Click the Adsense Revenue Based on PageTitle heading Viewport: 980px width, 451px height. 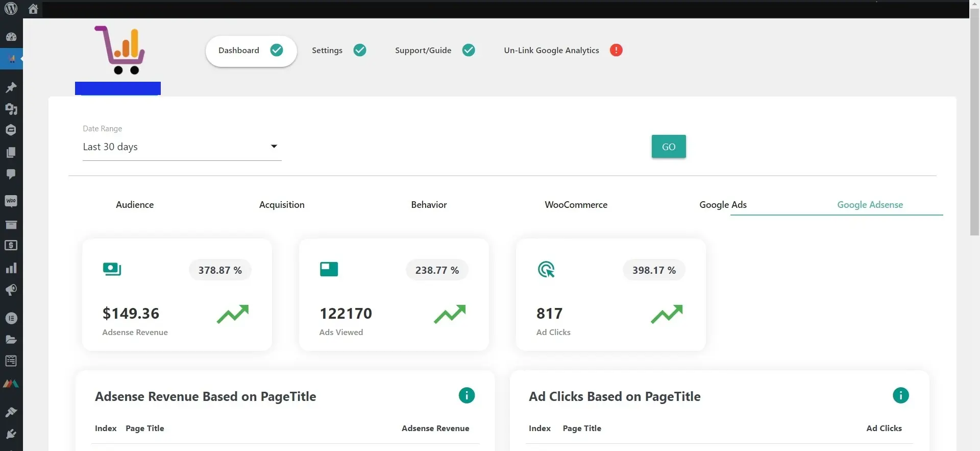(x=205, y=397)
